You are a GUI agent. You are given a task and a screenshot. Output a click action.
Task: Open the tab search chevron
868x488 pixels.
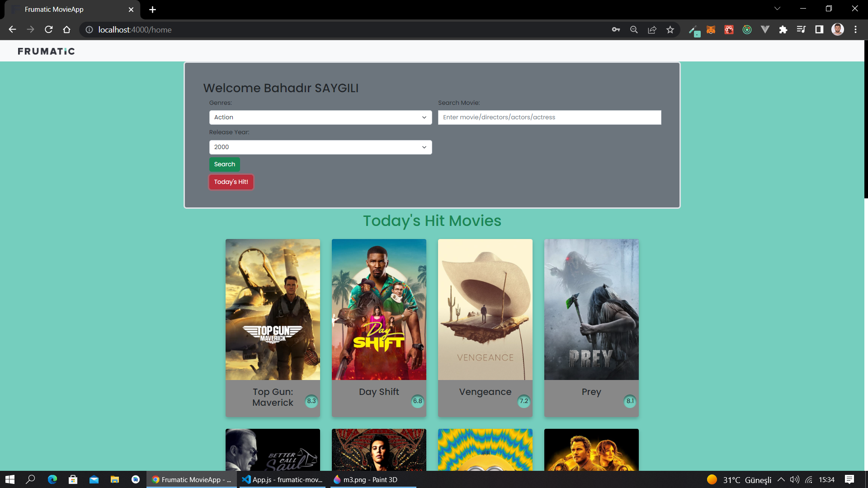[x=777, y=8]
